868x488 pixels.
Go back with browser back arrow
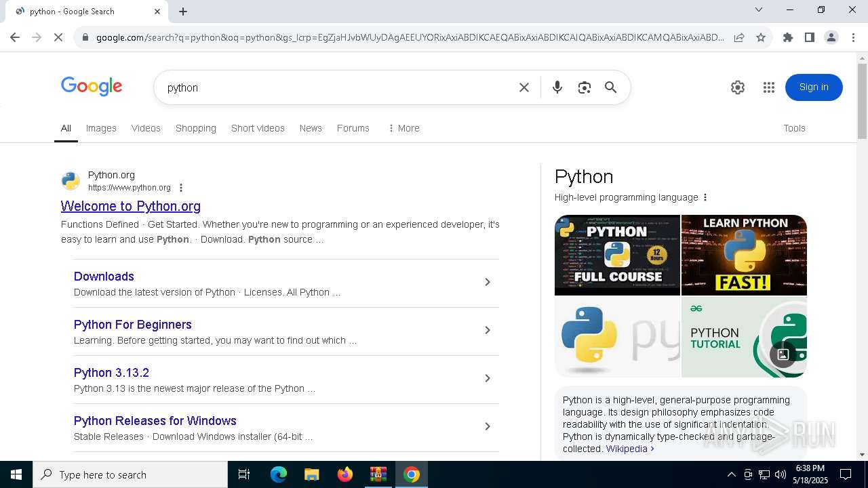[15, 37]
